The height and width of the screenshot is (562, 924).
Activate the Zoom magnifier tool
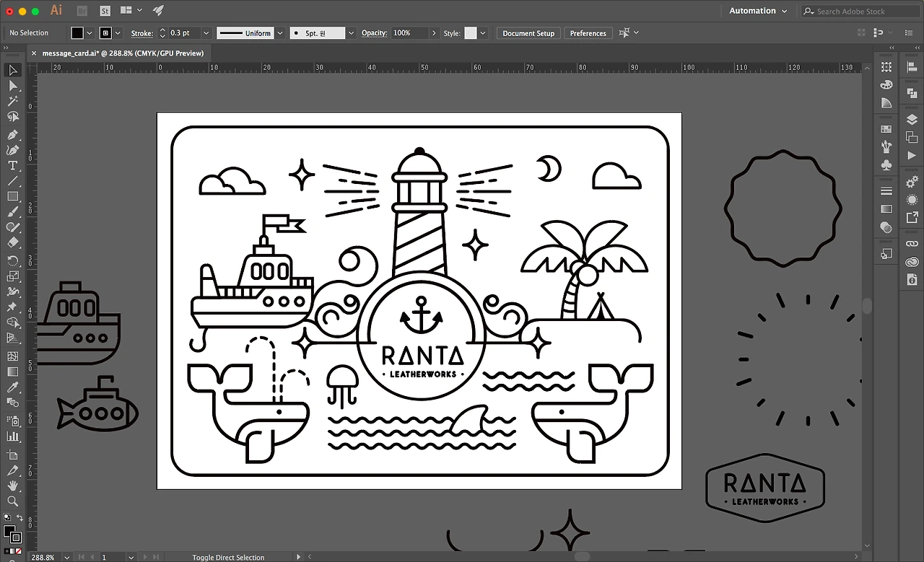12,501
